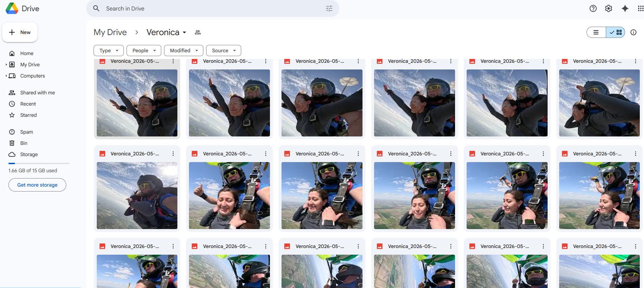
Task: Open the People filter dropdown
Action: pos(144,51)
